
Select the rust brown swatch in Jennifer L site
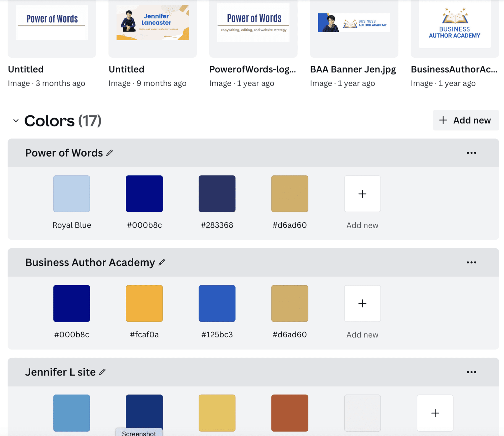tap(289, 413)
